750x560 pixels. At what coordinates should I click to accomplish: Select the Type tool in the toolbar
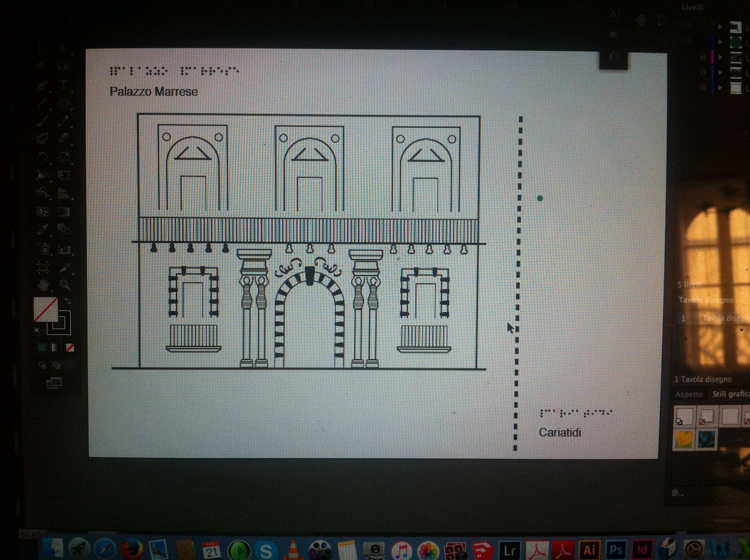coord(64,85)
